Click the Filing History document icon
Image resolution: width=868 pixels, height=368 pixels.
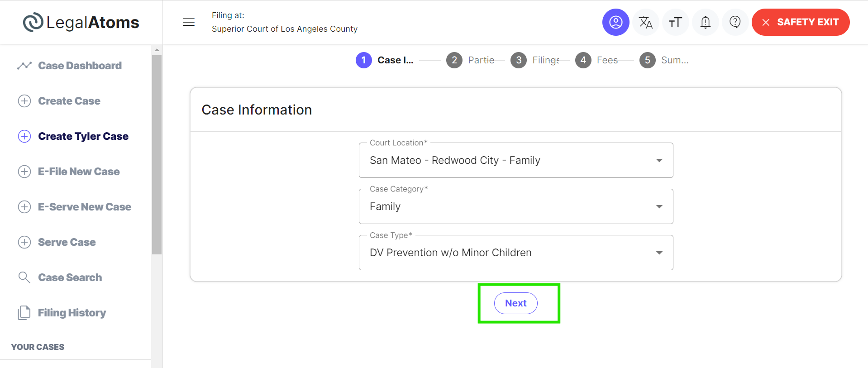tap(24, 313)
